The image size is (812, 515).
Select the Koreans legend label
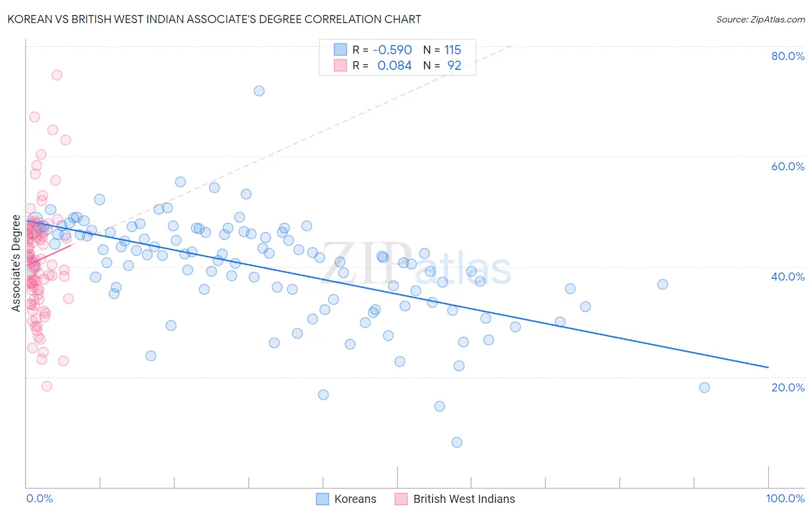pyautogui.click(x=355, y=499)
